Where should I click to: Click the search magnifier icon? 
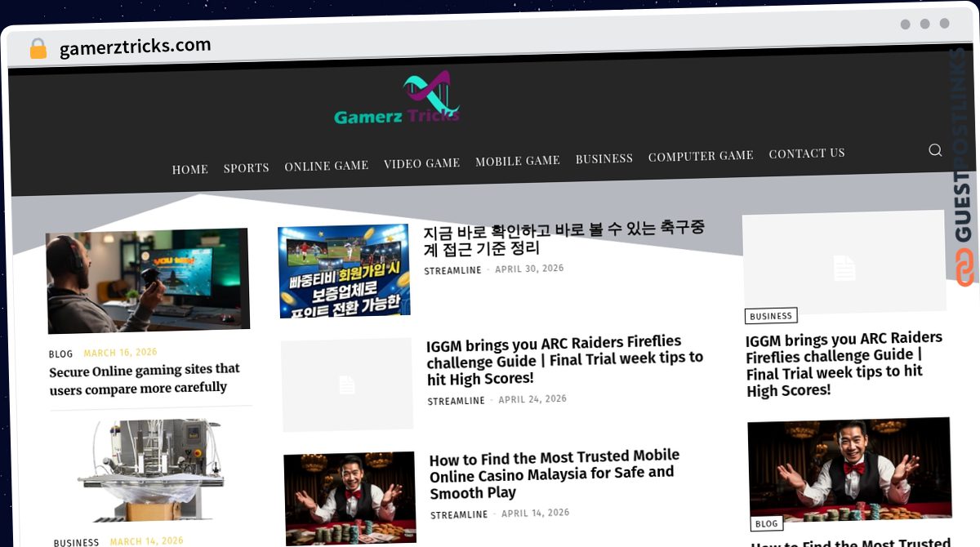(x=935, y=150)
